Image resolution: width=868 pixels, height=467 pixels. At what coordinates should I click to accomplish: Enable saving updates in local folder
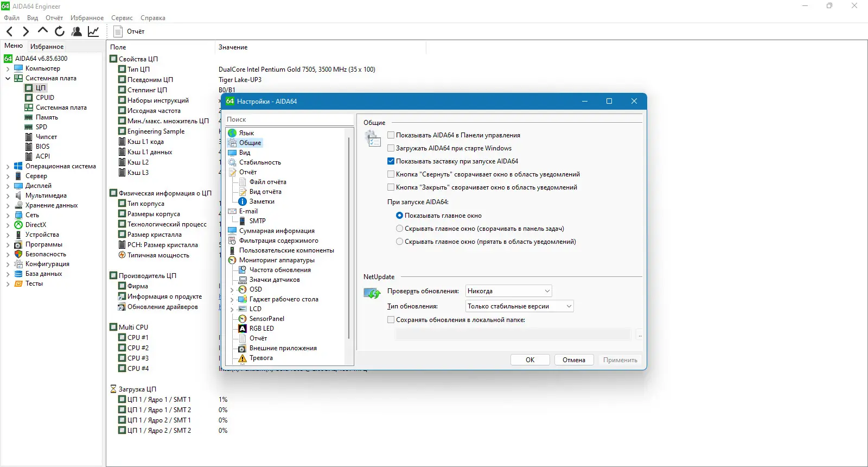tap(391, 320)
